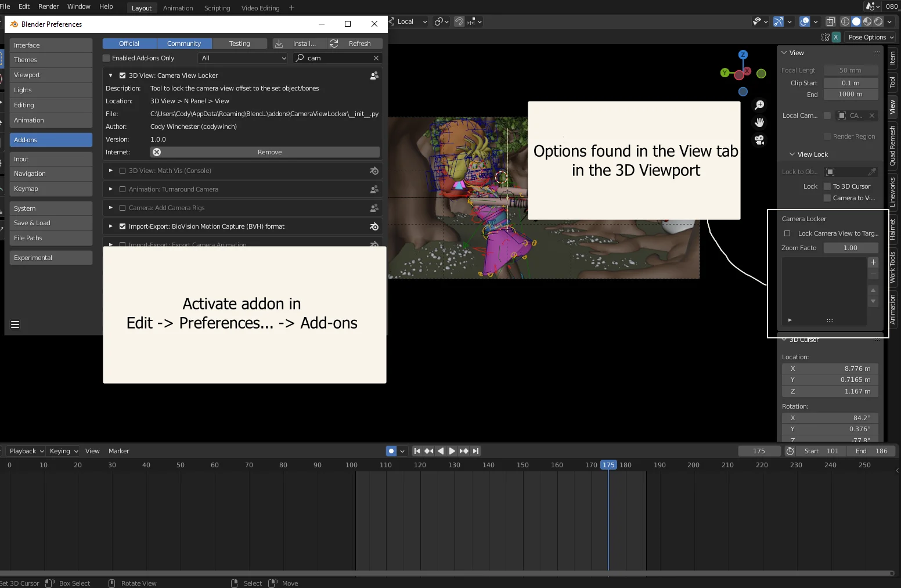Enable the Enabled Add-ons Only checkbox
Screen dimensions: 901x588
(106, 58)
